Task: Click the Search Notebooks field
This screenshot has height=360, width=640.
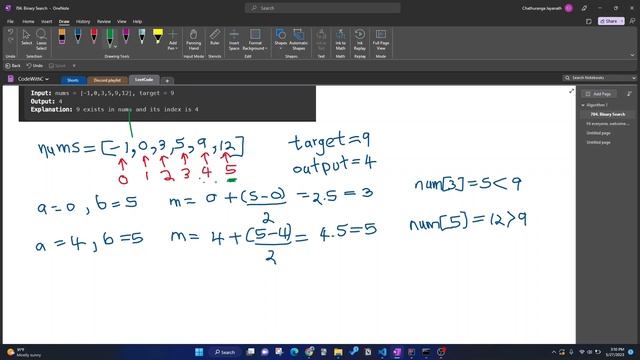Action: click(597, 78)
